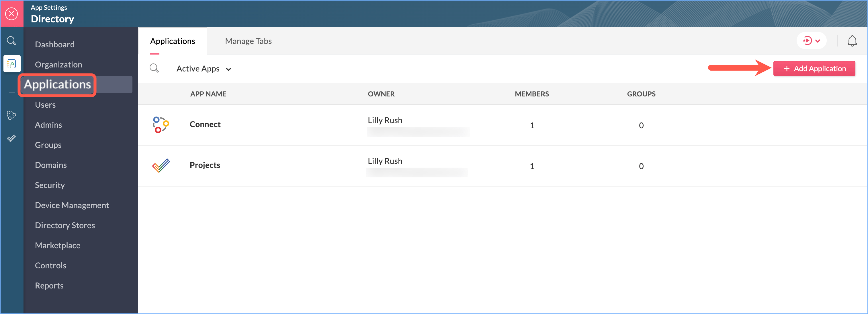Click the Connect app logo in the table
Screen dimensions: 868x314
(161, 125)
